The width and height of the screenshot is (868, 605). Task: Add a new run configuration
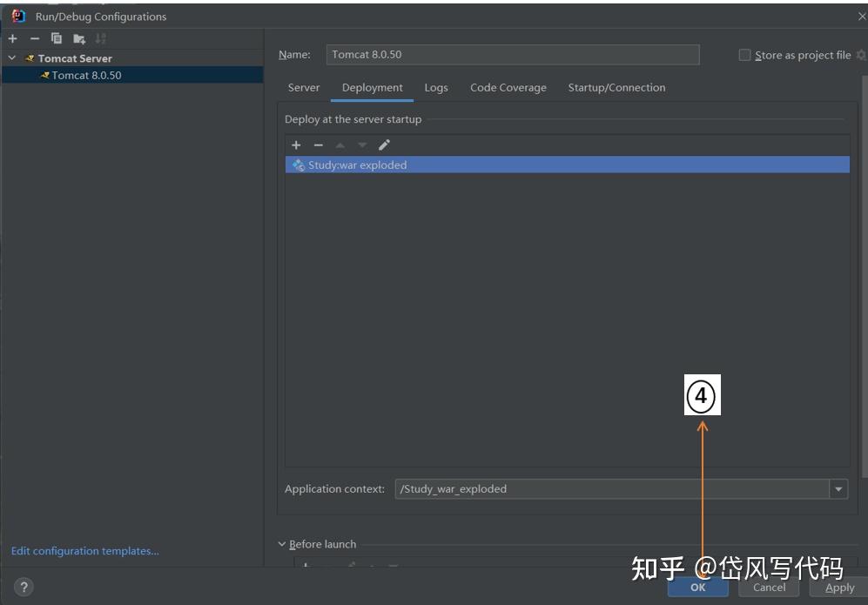point(12,38)
